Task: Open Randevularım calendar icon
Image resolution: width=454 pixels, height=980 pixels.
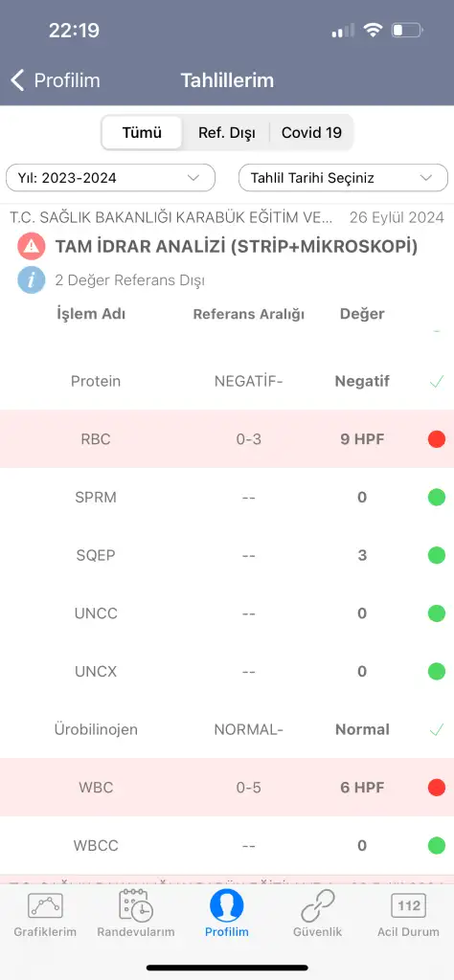Action: [136, 905]
